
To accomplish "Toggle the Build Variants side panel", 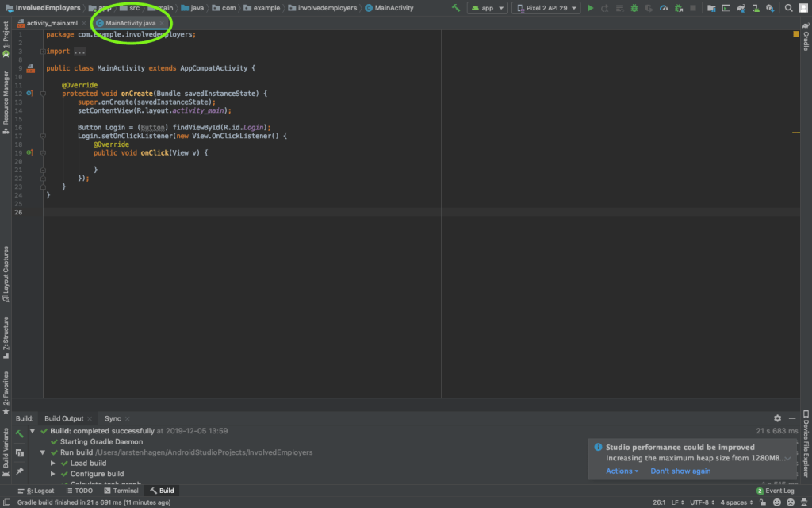I will click(x=6, y=448).
